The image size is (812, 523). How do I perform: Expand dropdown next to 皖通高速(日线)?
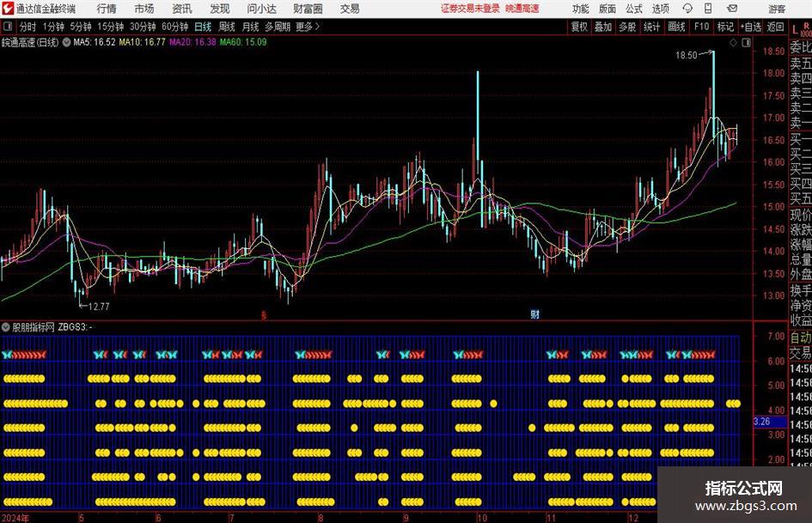point(66,42)
